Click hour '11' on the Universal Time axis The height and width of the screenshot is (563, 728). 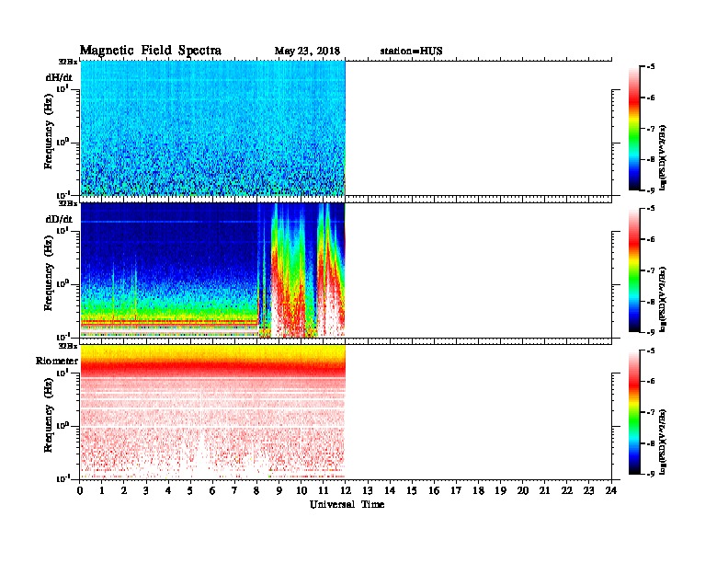(x=324, y=490)
